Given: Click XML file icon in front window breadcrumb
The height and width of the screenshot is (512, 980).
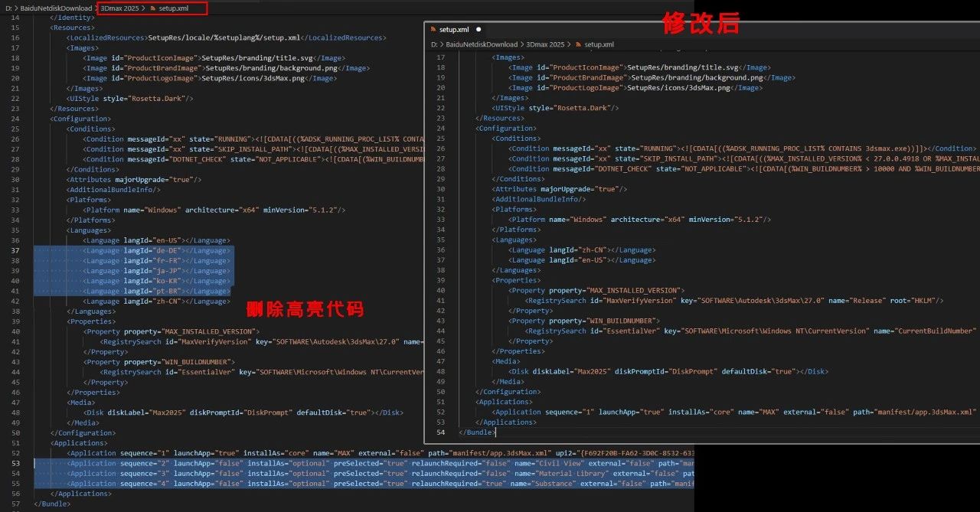Looking at the screenshot, I should 578,44.
